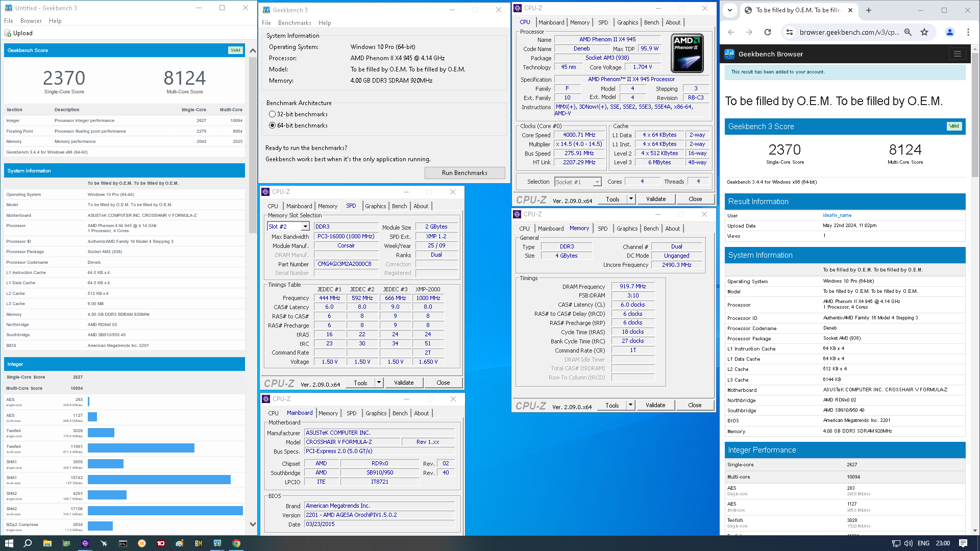Viewport: 980px width, 551px height.
Task: Click the zoom magnifier icon in address bar
Action: [908, 32]
